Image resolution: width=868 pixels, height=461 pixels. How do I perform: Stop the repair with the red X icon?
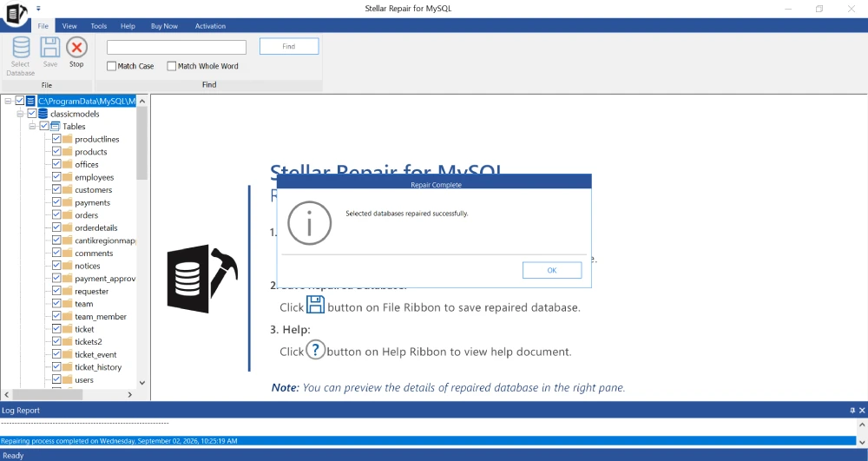point(76,48)
